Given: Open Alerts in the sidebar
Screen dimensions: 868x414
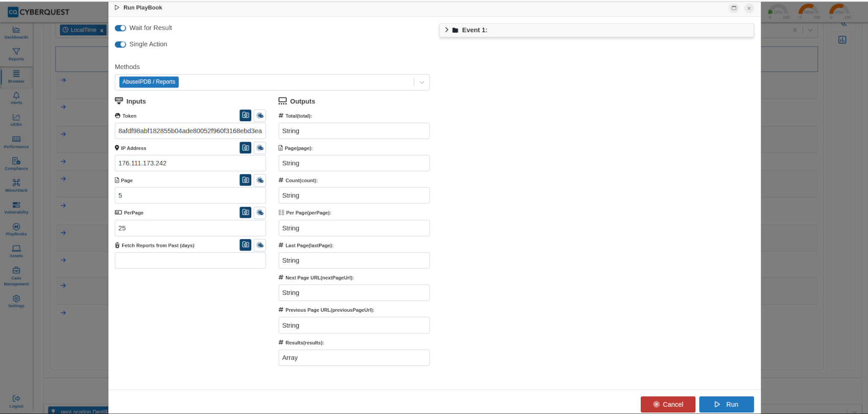Looking at the screenshot, I should pyautogui.click(x=16, y=98).
